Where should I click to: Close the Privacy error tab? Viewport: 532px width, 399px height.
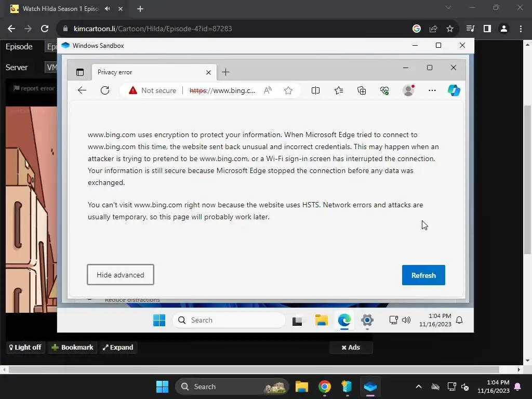(208, 72)
